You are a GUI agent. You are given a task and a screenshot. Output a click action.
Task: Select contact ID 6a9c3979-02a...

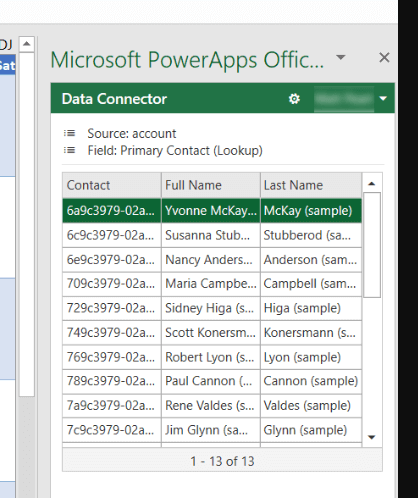tap(112, 211)
